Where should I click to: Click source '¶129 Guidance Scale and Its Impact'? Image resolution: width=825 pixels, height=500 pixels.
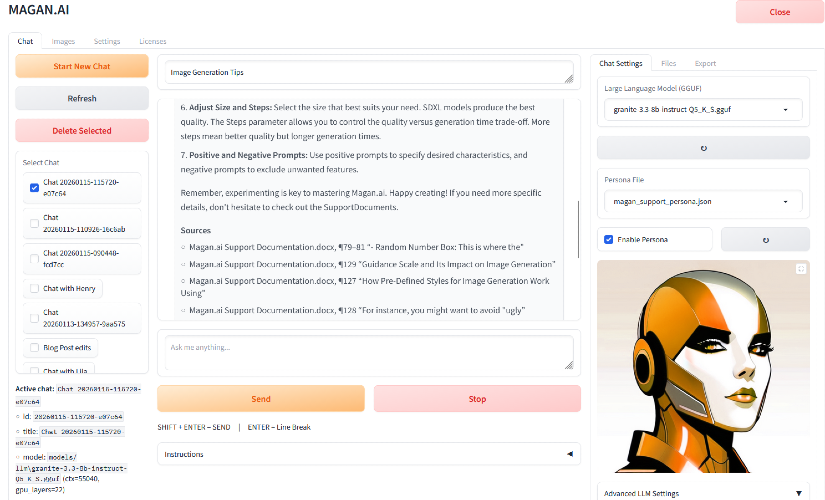point(372,264)
